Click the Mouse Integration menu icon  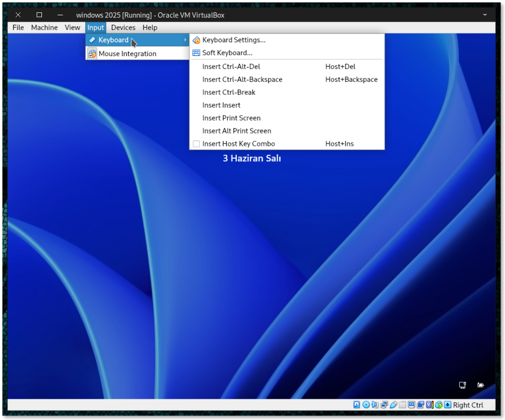(x=92, y=54)
